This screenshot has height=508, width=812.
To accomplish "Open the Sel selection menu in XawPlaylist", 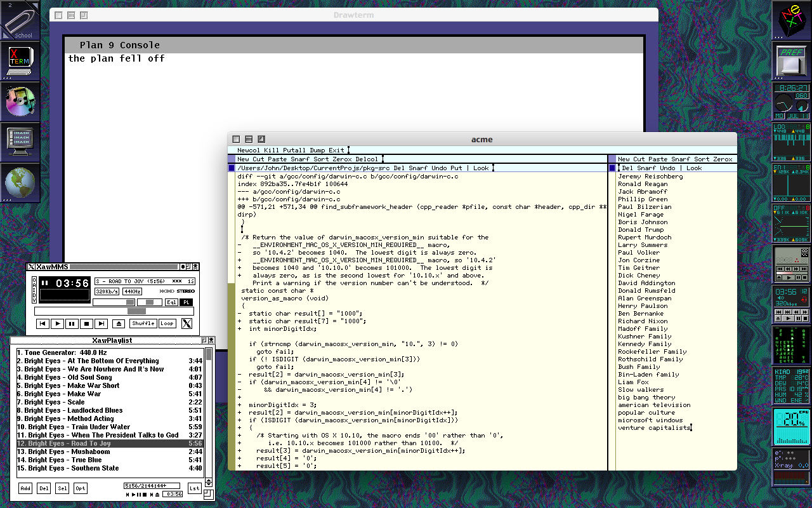I will (x=62, y=488).
